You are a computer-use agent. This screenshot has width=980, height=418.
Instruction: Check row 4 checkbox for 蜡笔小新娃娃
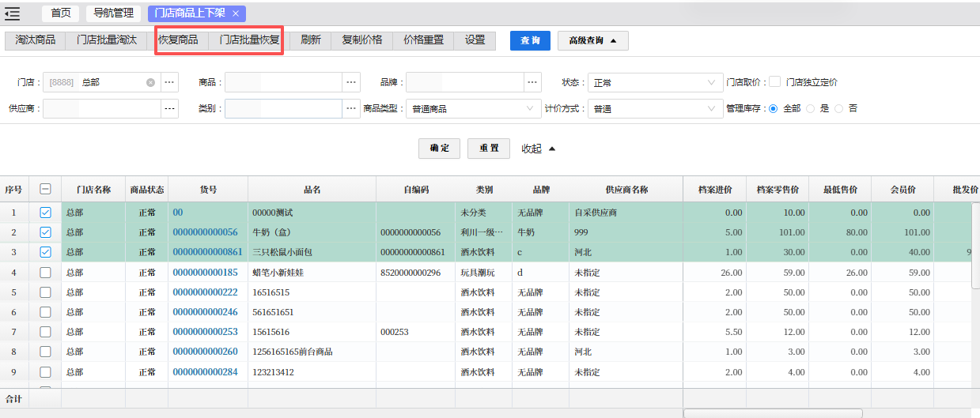pyautogui.click(x=45, y=273)
